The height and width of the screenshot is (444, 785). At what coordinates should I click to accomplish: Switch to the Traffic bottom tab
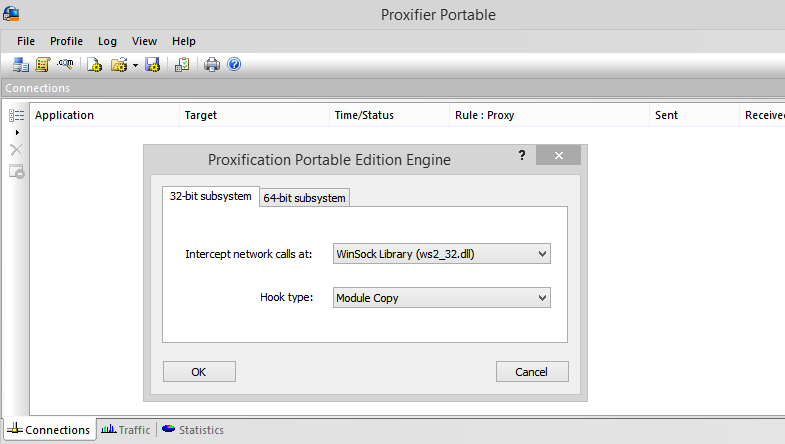126,429
